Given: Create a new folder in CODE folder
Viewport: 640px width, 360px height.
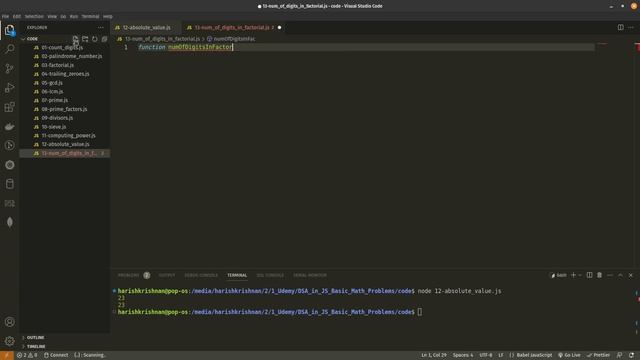Looking at the screenshot, I should 85,39.
